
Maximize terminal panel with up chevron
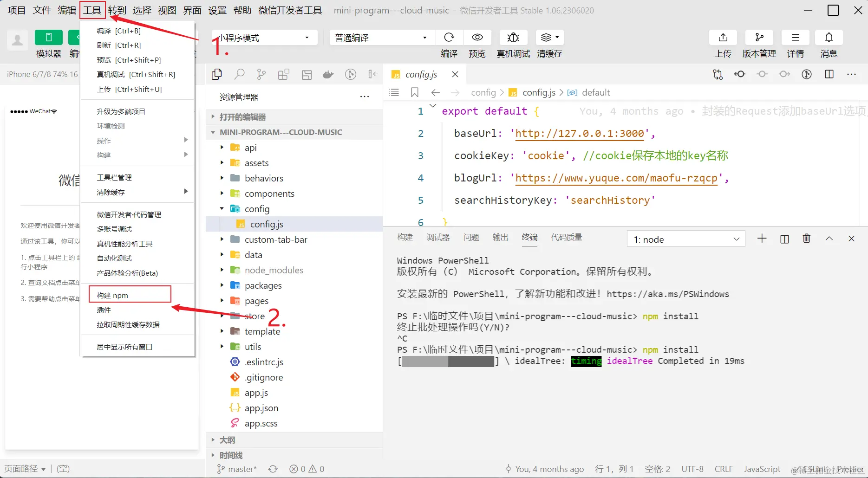(829, 239)
